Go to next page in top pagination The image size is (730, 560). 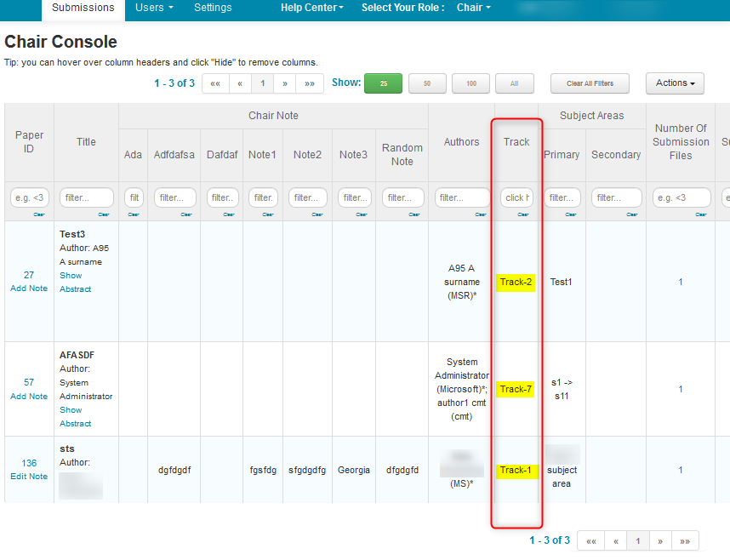click(285, 83)
